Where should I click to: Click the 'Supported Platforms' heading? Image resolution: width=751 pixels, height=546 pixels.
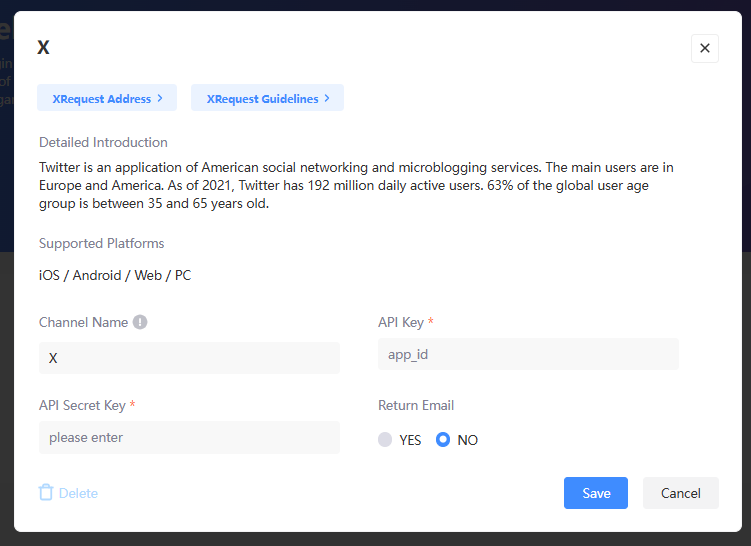(x=102, y=243)
